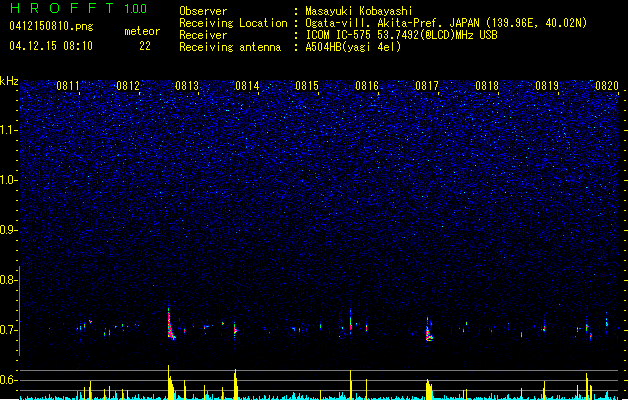
Task: Click the yellow power spike cluster at 0817
Action: click(x=429, y=389)
